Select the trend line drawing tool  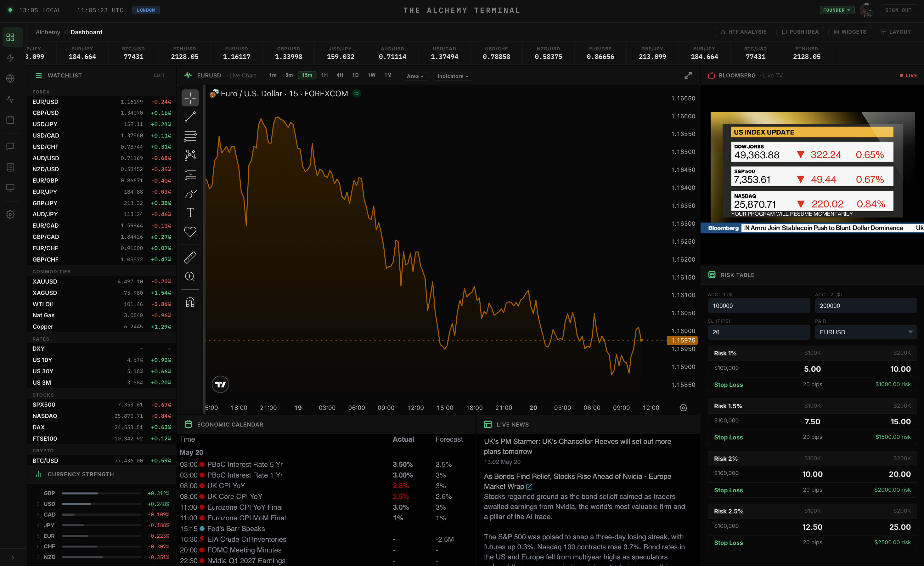coord(190,117)
